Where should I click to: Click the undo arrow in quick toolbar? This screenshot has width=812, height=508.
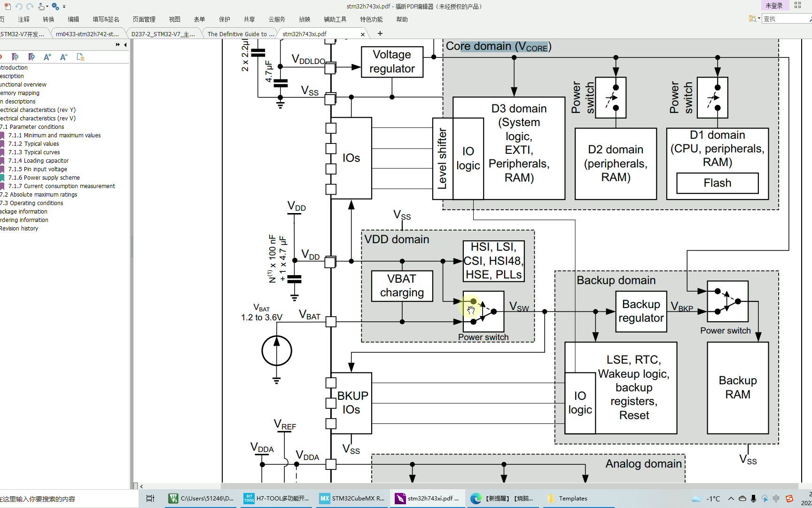[x=19, y=6]
